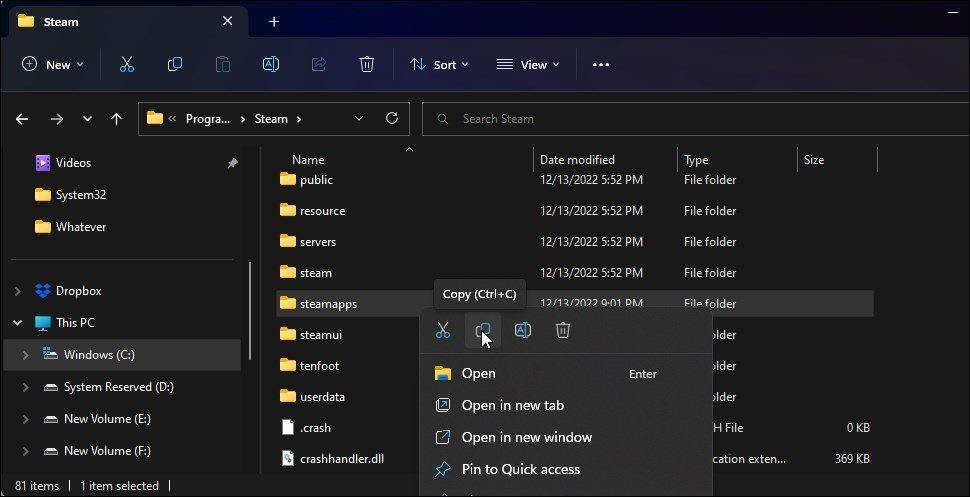Click the toolbar Rename icon

coord(271,64)
